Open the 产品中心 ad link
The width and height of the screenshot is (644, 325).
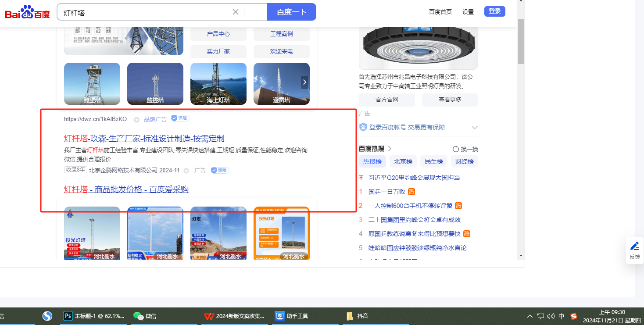(218, 34)
